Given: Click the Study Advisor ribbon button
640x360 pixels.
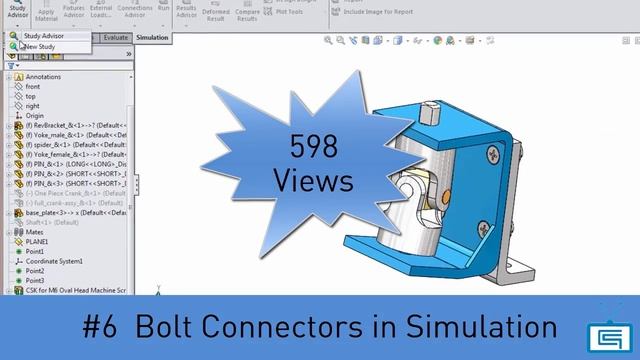Looking at the screenshot, I should pyautogui.click(x=18, y=10).
